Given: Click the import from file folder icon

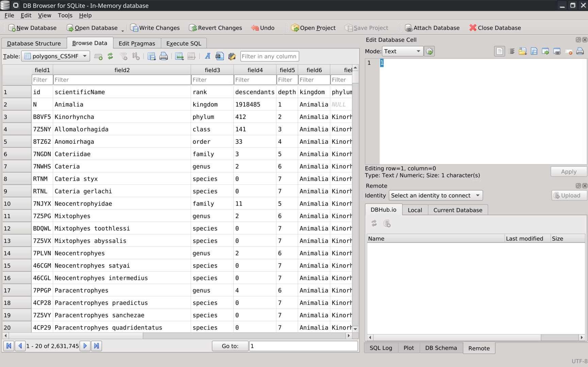Looking at the screenshot, I should [523, 51].
